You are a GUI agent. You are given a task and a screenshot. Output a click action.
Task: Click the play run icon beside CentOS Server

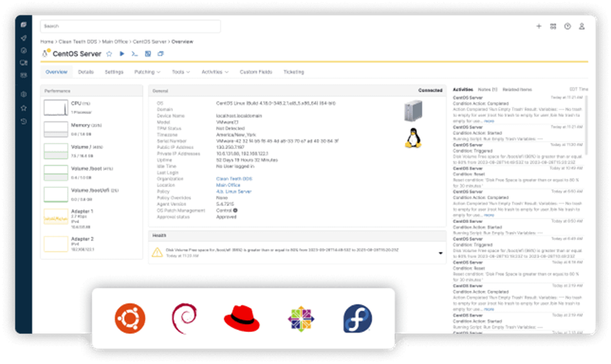[122, 54]
